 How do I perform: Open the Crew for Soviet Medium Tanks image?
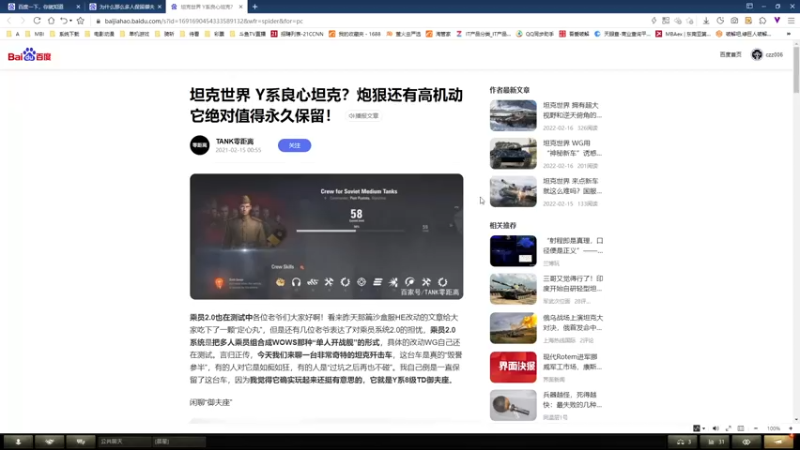click(327, 236)
